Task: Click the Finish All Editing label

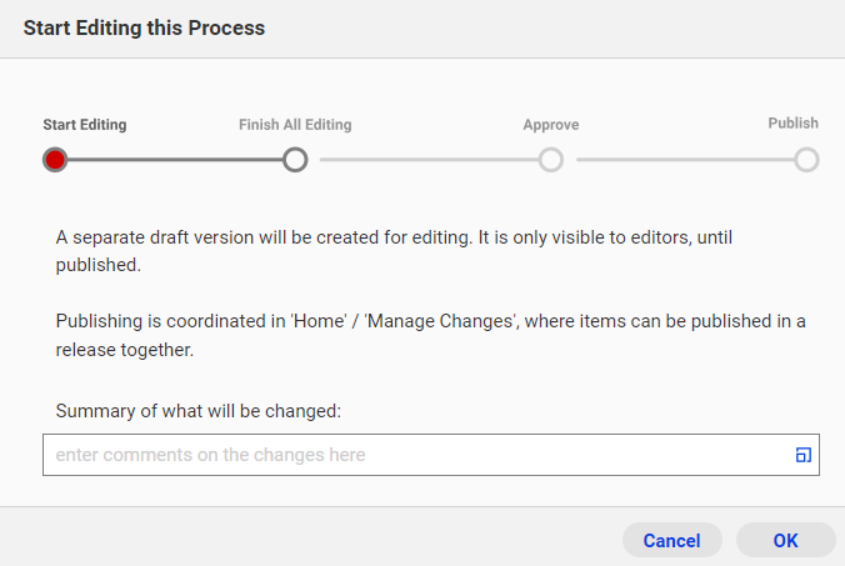Action: pos(295,125)
